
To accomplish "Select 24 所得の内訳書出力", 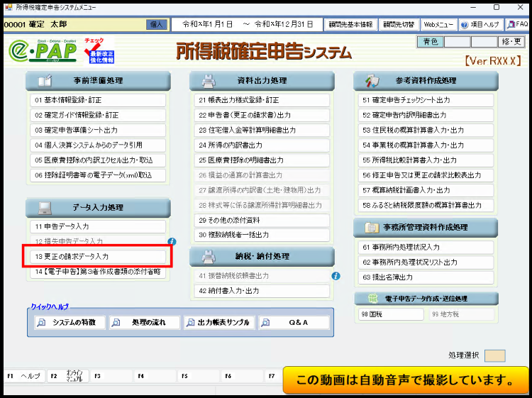I will click(262, 145).
